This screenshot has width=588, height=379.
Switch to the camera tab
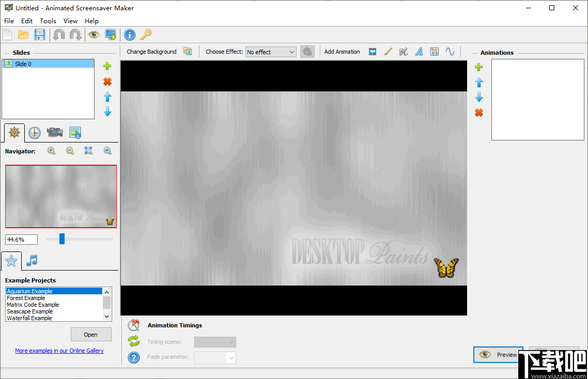[x=55, y=132]
